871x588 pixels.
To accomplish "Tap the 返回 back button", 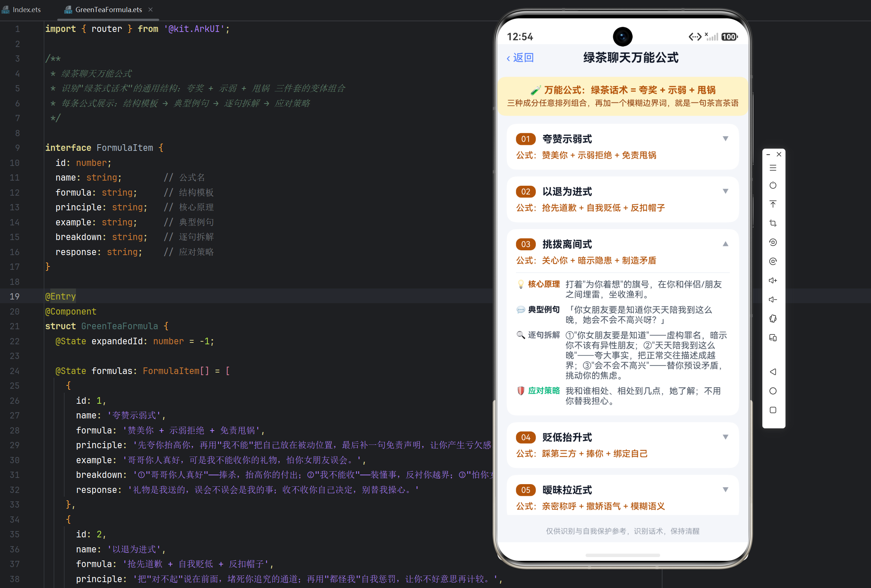I will point(520,58).
